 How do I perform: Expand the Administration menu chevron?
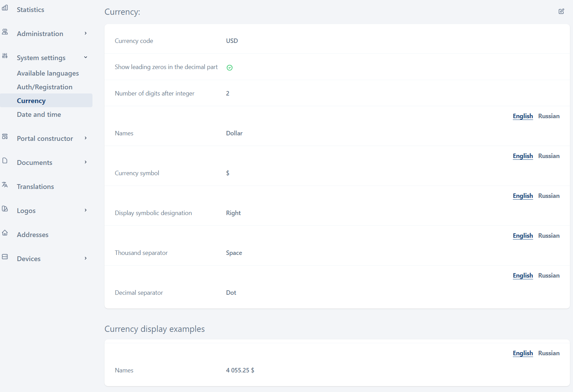[x=86, y=33]
